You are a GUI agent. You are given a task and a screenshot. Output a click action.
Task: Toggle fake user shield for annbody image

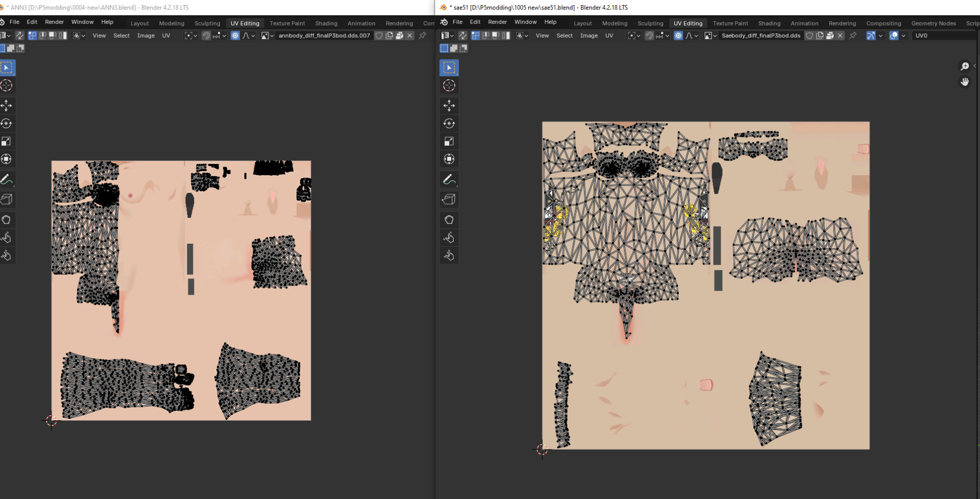pyautogui.click(x=379, y=36)
